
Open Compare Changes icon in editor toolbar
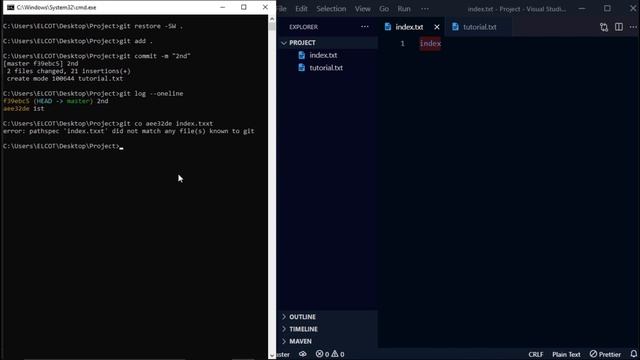tap(604, 27)
